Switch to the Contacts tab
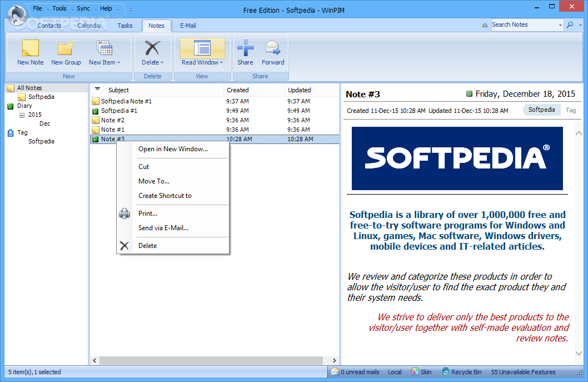The image size is (588, 382). tap(49, 26)
